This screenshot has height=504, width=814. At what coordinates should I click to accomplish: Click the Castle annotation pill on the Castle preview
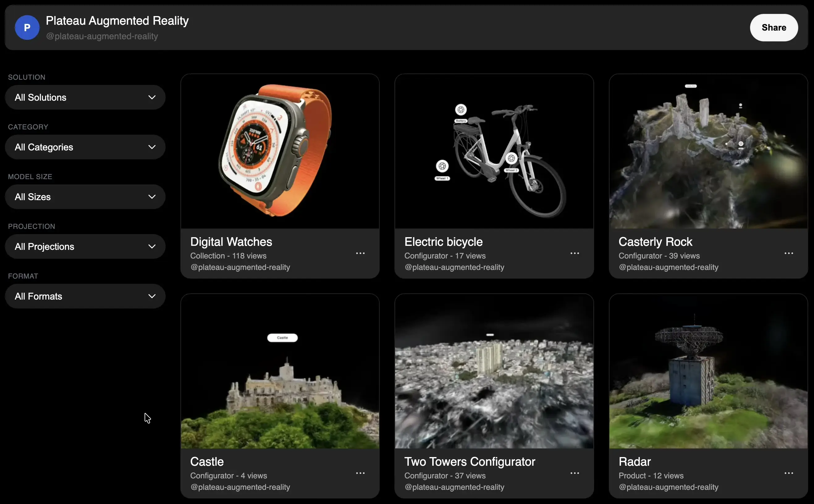pyautogui.click(x=282, y=338)
